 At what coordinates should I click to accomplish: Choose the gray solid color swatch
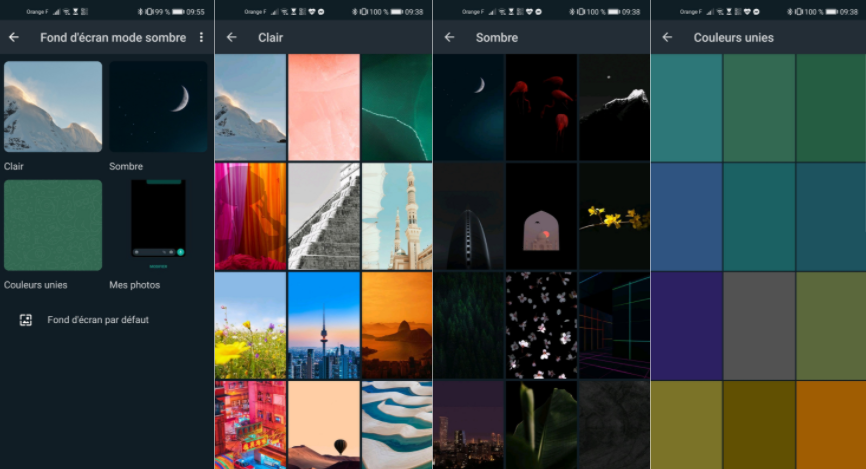click(x=759, y=325)
